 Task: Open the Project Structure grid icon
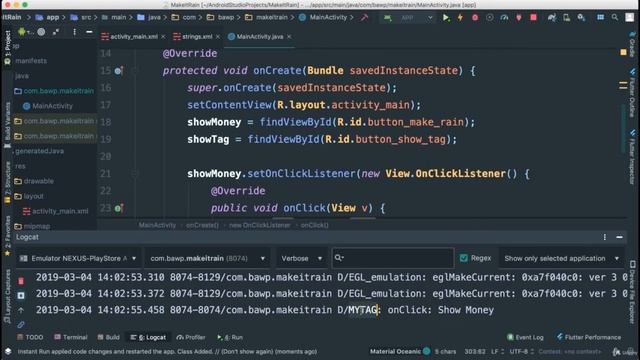[x=600, y=18]
